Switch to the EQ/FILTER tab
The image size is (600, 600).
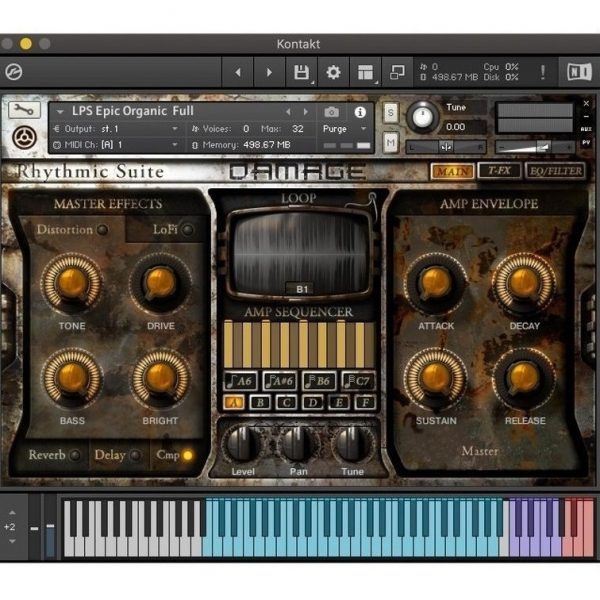click(x=556, y=171)
